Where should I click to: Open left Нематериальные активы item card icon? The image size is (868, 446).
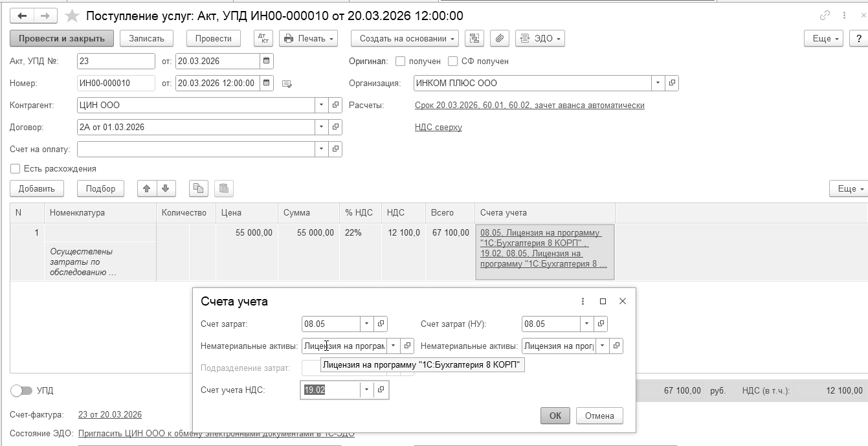point(407,346)
